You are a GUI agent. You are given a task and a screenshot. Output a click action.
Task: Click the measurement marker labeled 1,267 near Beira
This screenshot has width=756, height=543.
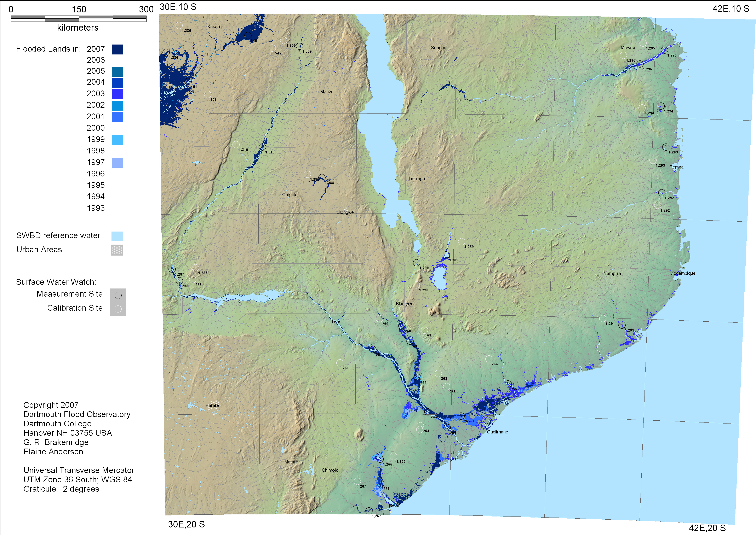(x=369, y=511)
